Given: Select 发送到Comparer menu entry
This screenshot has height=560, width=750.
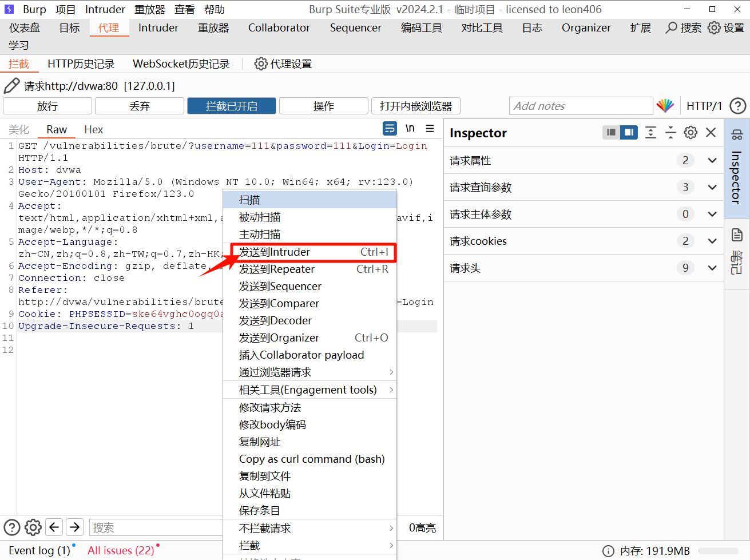Looking at the screenshot, I should coord(309,303).
